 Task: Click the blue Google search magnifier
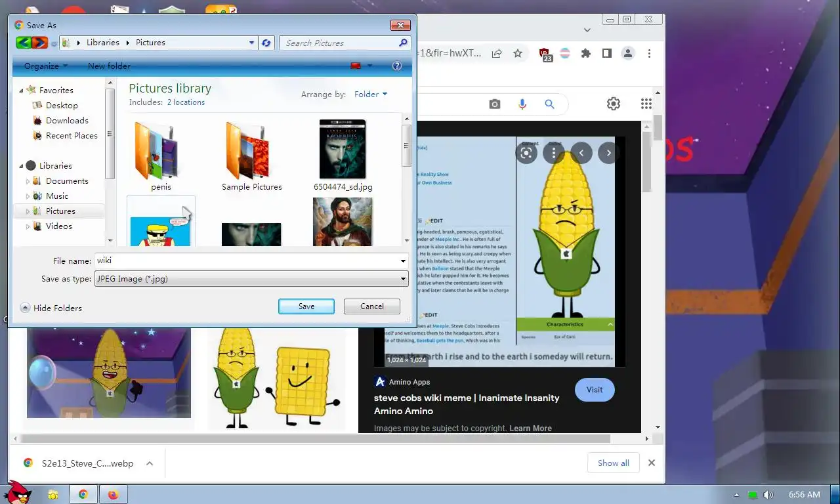549,104
